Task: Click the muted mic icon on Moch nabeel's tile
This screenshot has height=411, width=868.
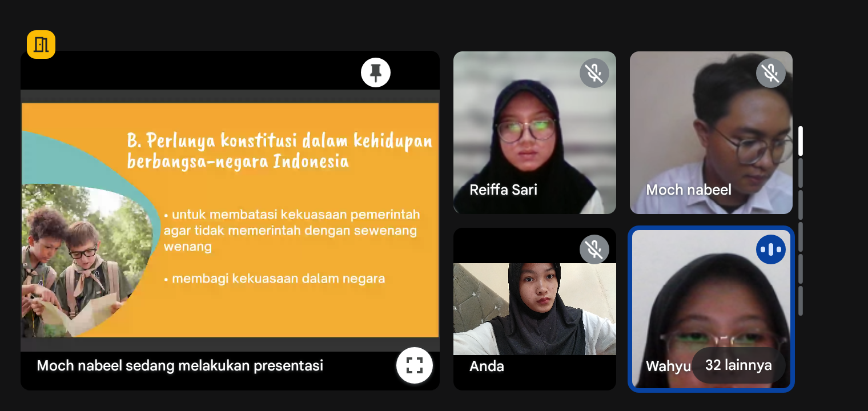Action: [770, 73]
